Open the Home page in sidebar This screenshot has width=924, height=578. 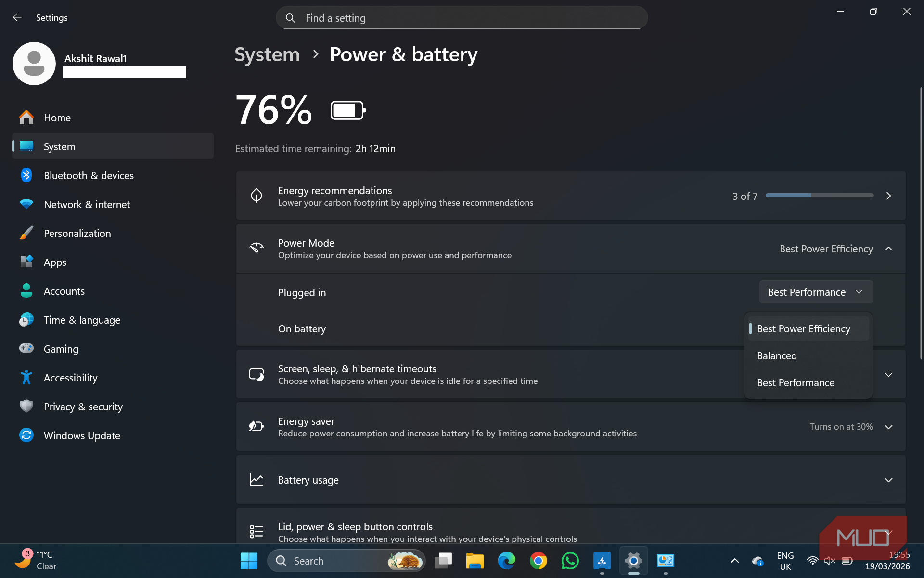(113, 118)
